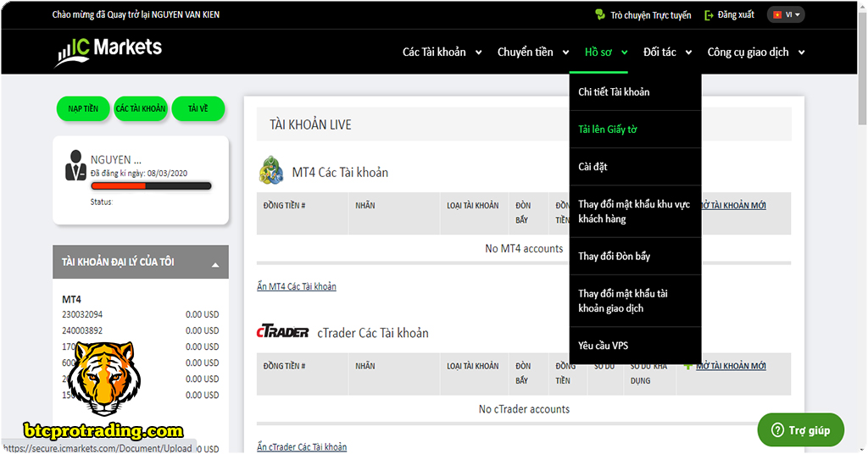Click the Ẩn MT4 Các Tài khoản link
The height and width of the screenshot is (454, 868).
coord(297,286)
